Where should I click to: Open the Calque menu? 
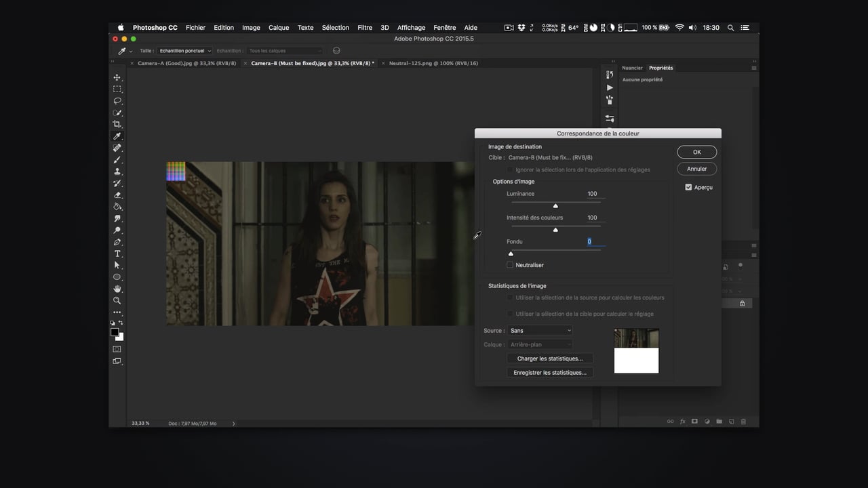click(x=279, y=28)
